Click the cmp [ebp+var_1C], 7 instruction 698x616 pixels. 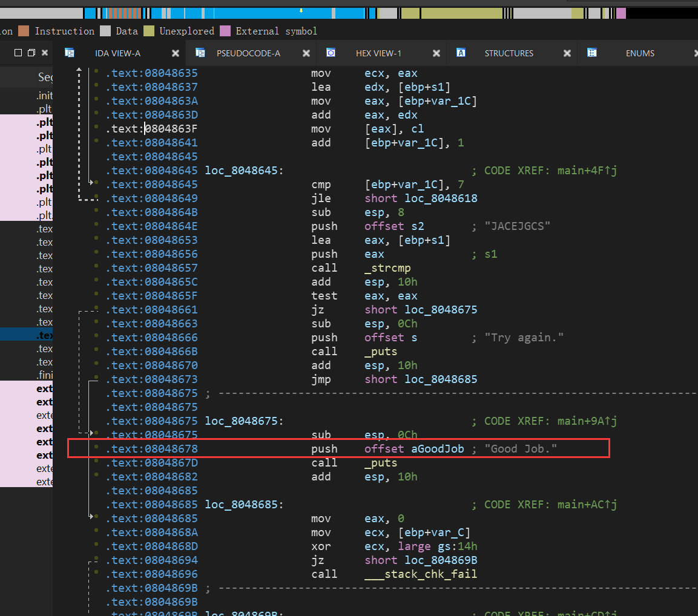(x=387, y=185)
